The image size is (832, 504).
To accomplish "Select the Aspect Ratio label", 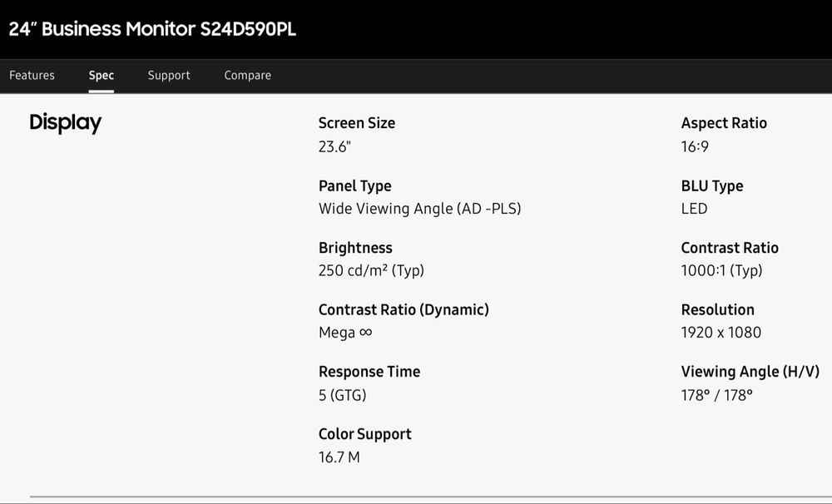I will click(724, 123).
